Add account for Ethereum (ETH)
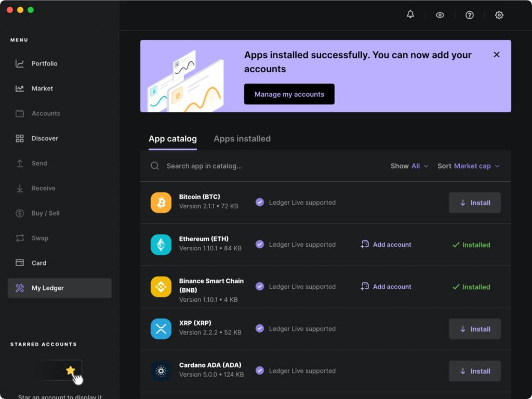 point(386,245)
